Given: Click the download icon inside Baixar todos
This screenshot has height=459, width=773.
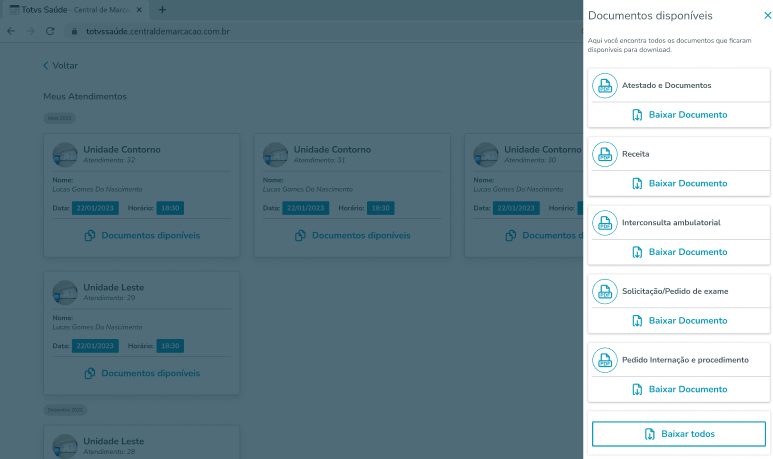Looking at the screenshot, I should click(x=650, y=434).
